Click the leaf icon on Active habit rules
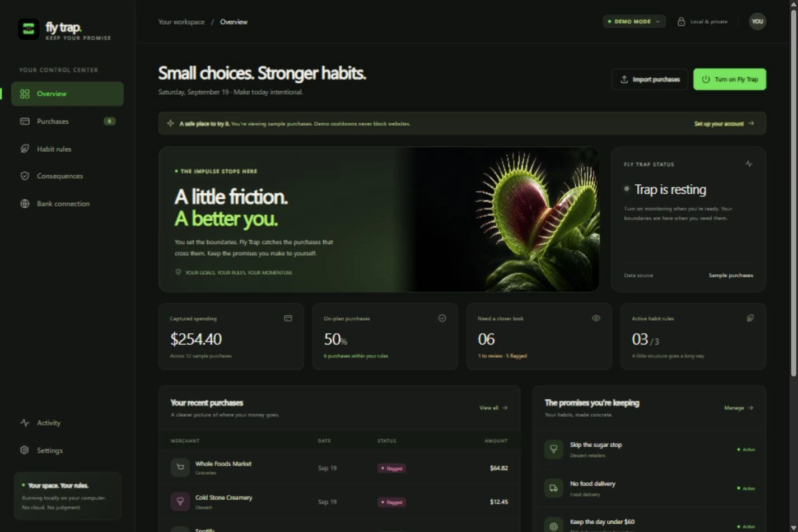The width and height of the screenshot is (798, 532). pyautogui.click(x=750, y=318)
